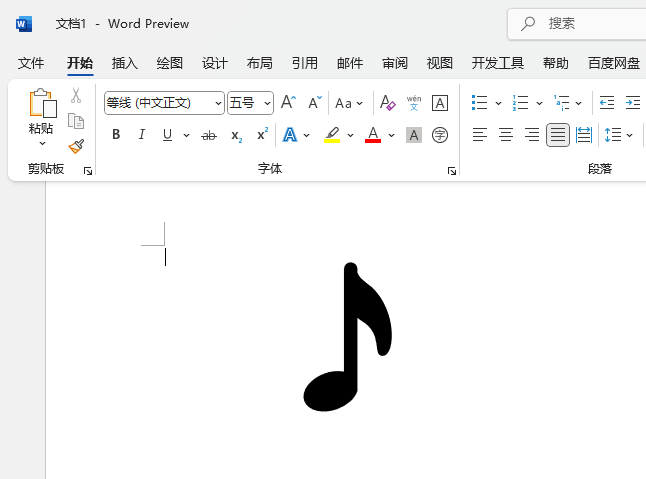Align text right
Viewport: 646px width, 479px height.
[532, 135]
